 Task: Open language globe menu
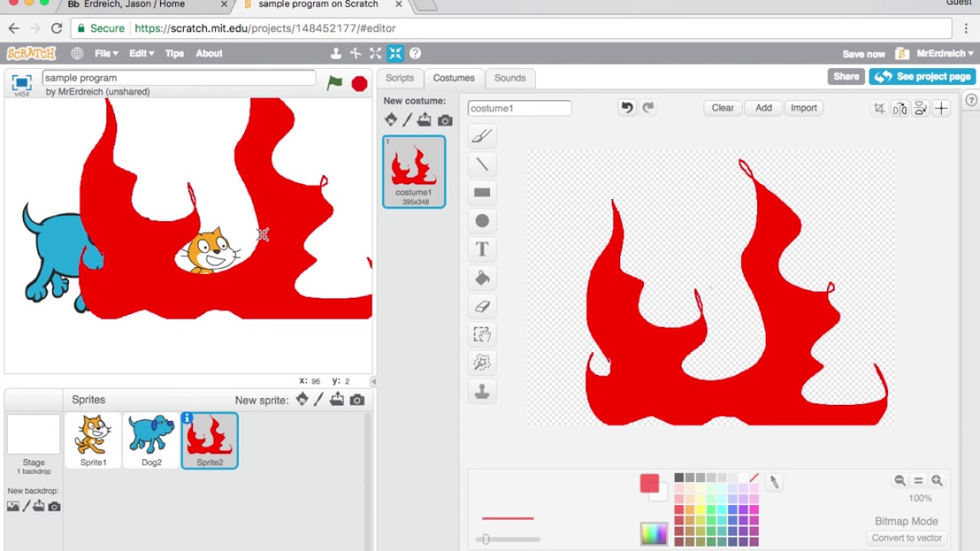coord(77,54)
